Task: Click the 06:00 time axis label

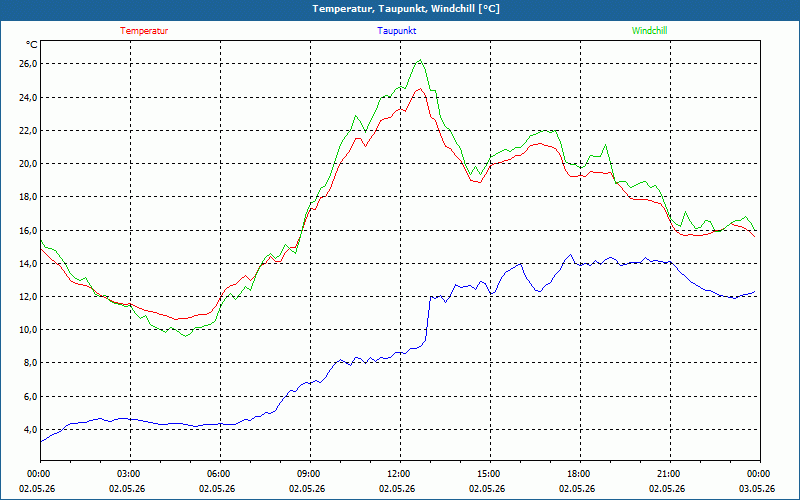Action: [220, 473]
